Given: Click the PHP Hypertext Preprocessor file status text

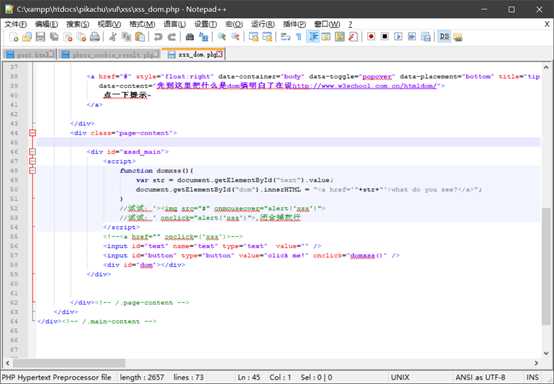Looking at the screenshot, I should (57, 377).
